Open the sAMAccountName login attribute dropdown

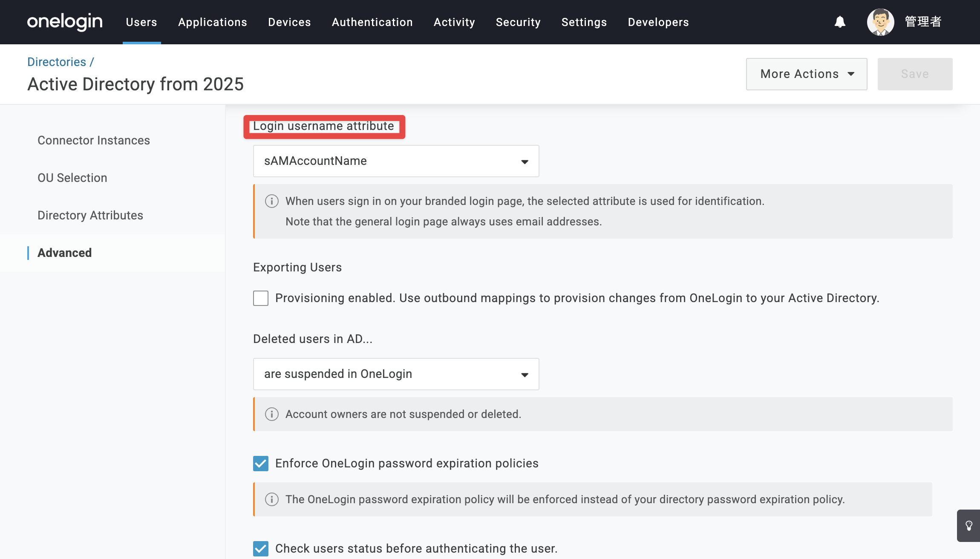tap(396, 161)
